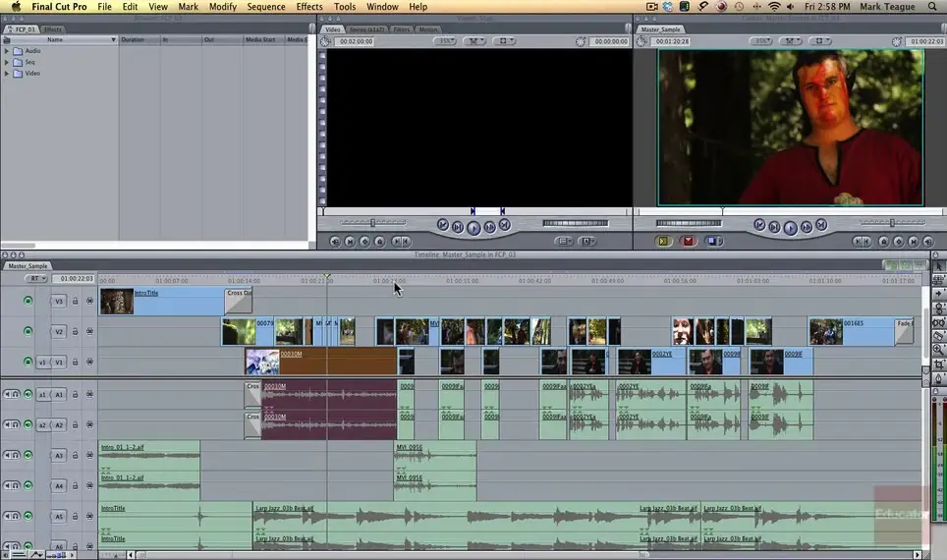Toggle Auto Select on track A4
947x560 pixels.
[x=89, y=485]
